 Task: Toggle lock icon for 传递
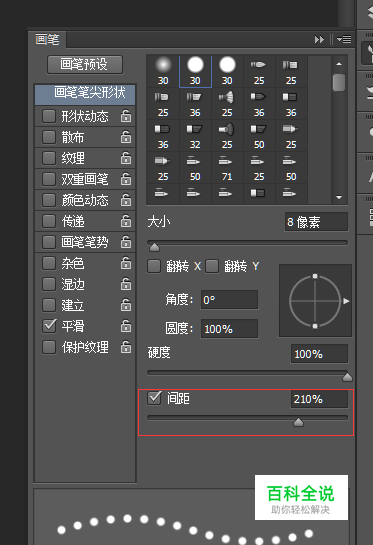[126, 221]
